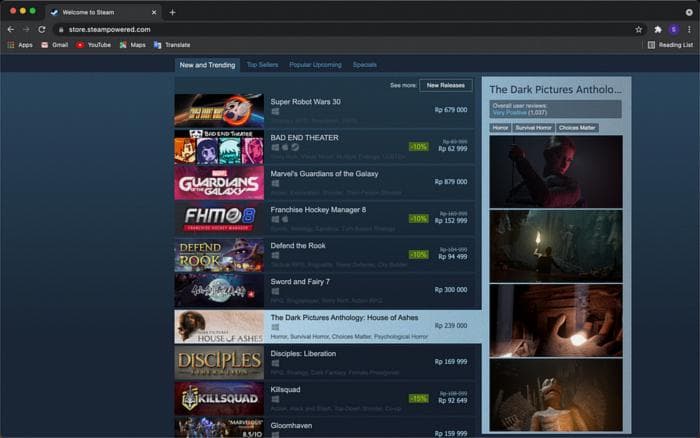The width and height of the screenshot is (700, 438).
Task: Open screenshot with glowing hand statue
Action: 556,321
